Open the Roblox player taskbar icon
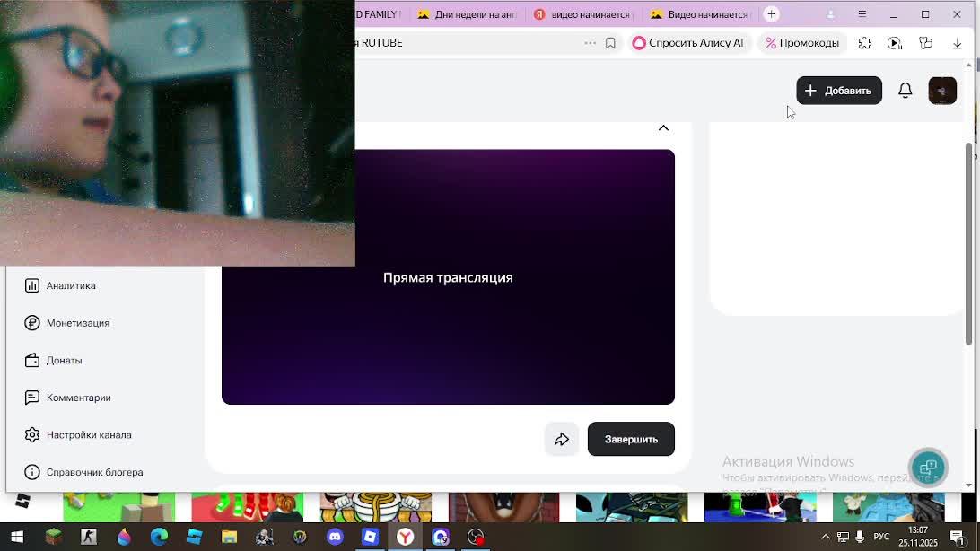 coord(370,537)
